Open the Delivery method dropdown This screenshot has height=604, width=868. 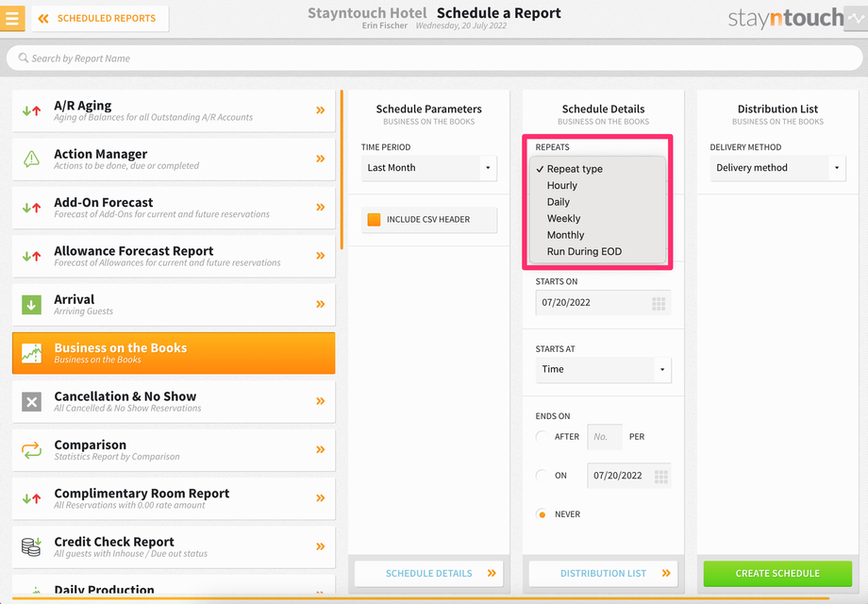click(x=777, y=168)
